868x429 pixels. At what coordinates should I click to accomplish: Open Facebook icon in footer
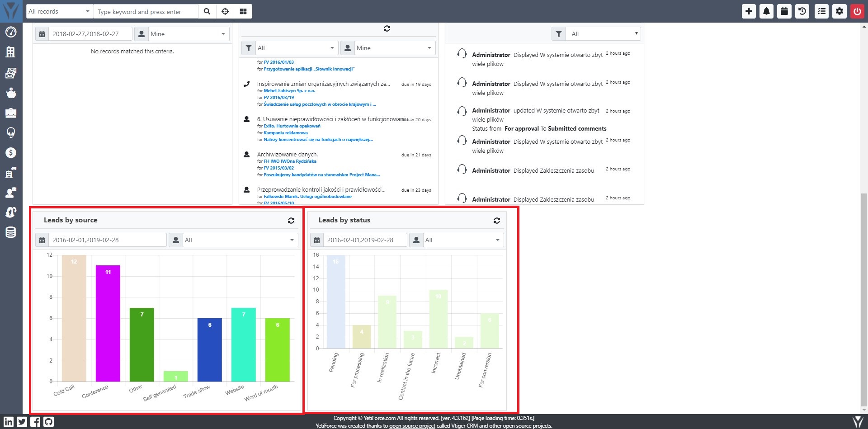35,422
